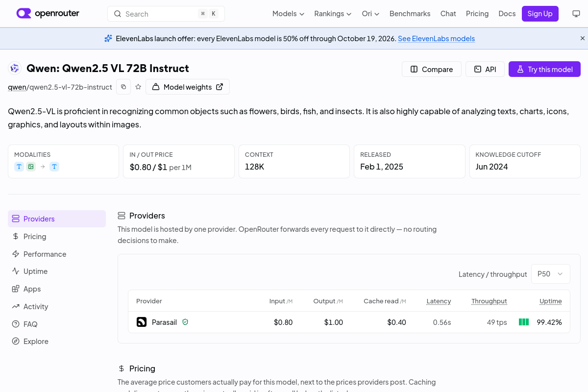Click the Parasail uptime bars indicator
This screenshot has height=392, width=588.
click(524, 322)
